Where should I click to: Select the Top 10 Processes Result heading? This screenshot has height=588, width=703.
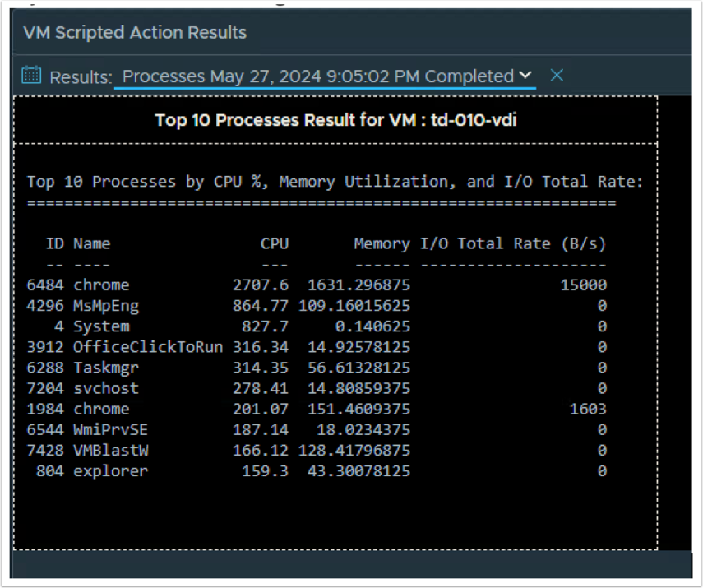(x=336, y=120)
